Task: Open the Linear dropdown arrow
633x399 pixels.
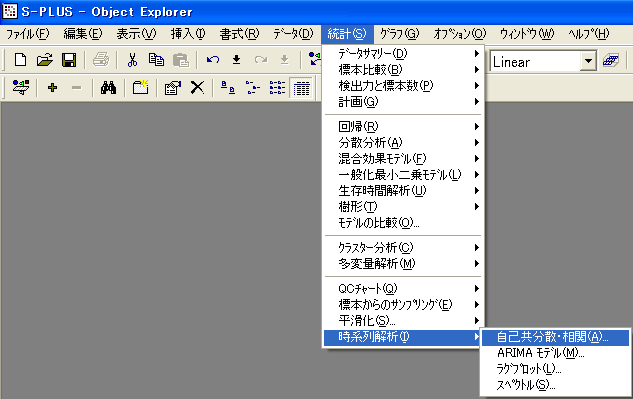Action: pos(589,61)
